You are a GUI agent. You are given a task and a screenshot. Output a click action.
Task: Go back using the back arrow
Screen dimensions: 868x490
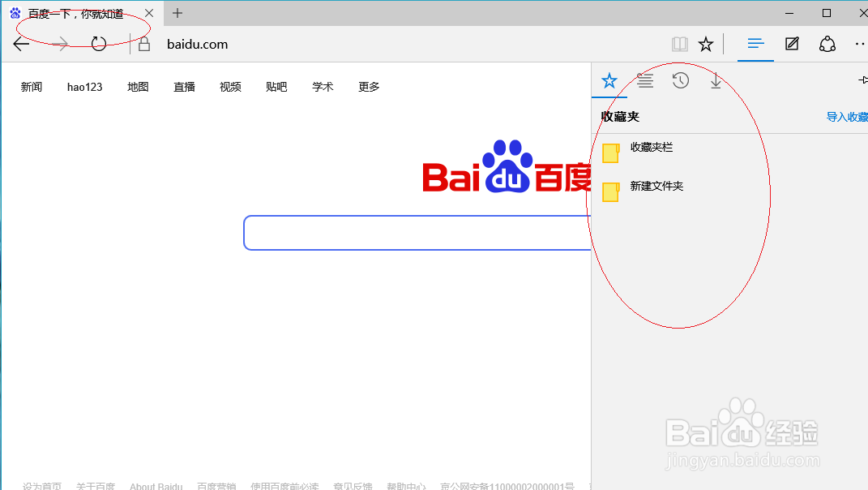click(21, 44)
